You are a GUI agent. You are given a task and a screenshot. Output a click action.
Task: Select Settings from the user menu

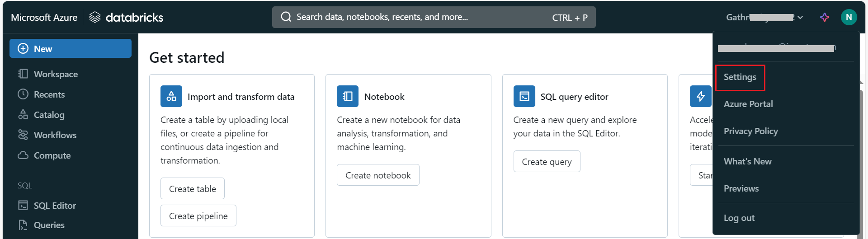740,77
